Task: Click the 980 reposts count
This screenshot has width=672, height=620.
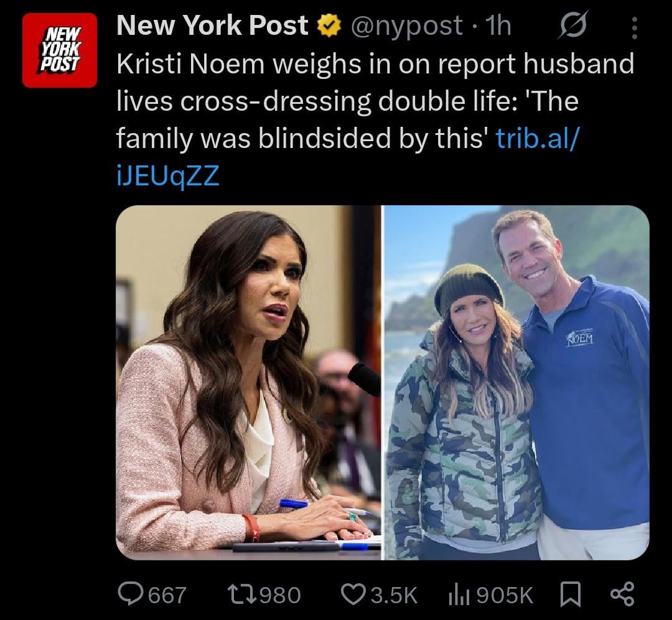Action: pos(279,595)
